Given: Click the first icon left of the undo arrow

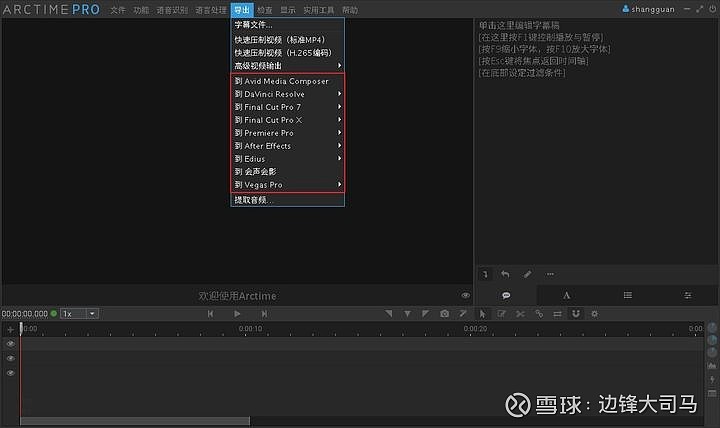Looking at the screenshot, I should coord(485,275).
